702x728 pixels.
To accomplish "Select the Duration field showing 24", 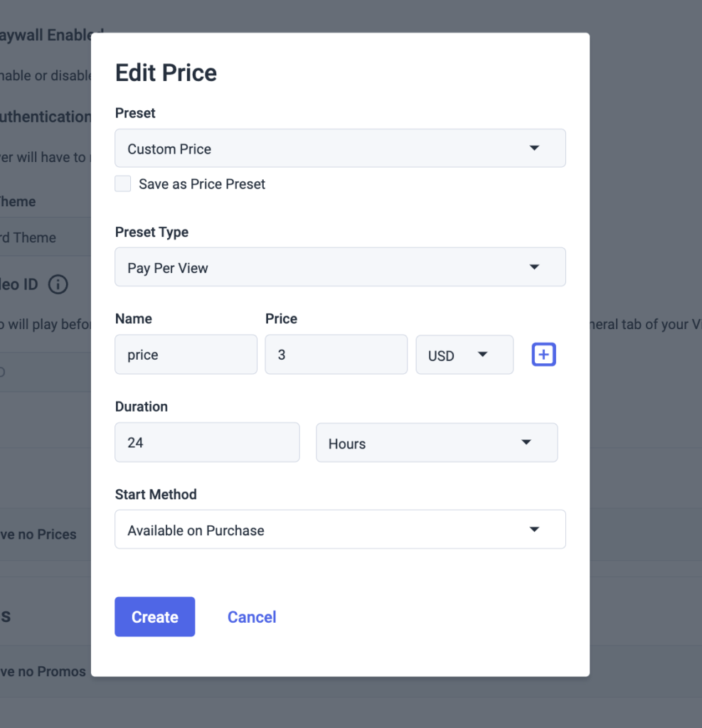I will [207, 443].
